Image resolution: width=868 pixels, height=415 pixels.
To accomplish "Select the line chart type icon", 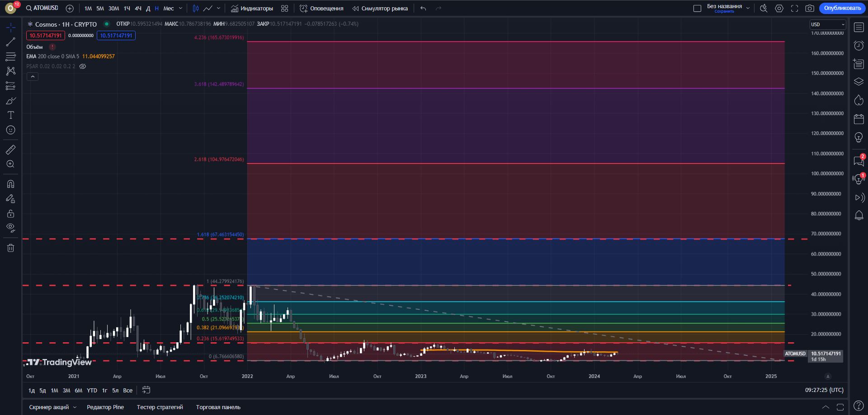I will [x=208, y=8].
